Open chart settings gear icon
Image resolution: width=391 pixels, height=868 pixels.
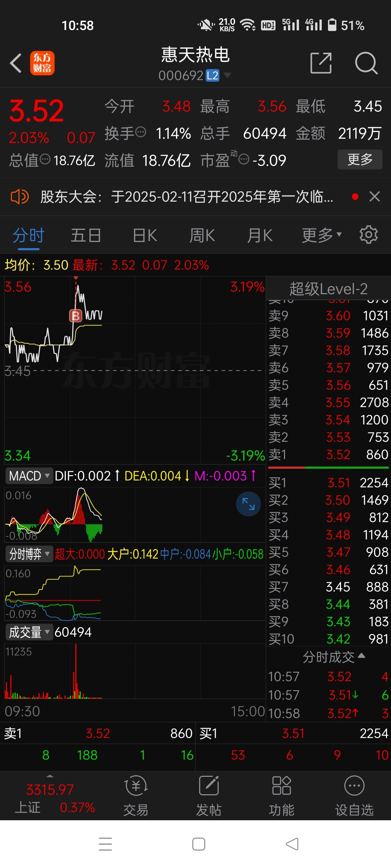coord(369,235)
